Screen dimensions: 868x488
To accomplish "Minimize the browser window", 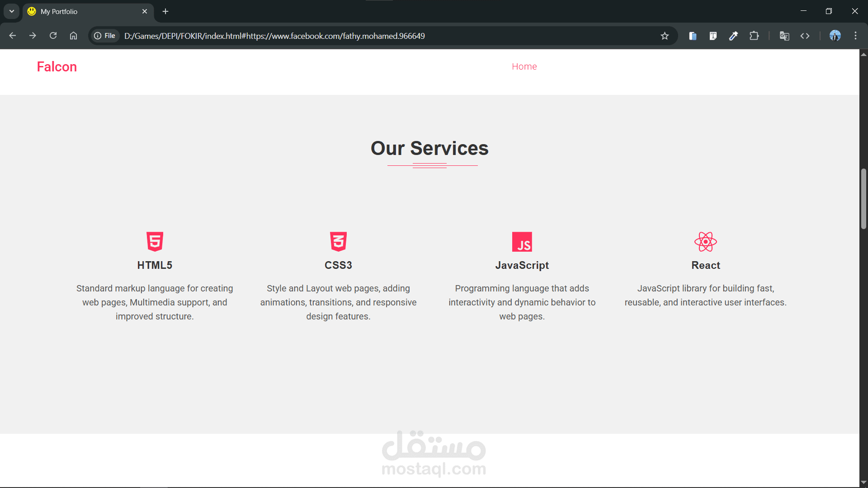I will pyautogui.click(x=803, y=11).
